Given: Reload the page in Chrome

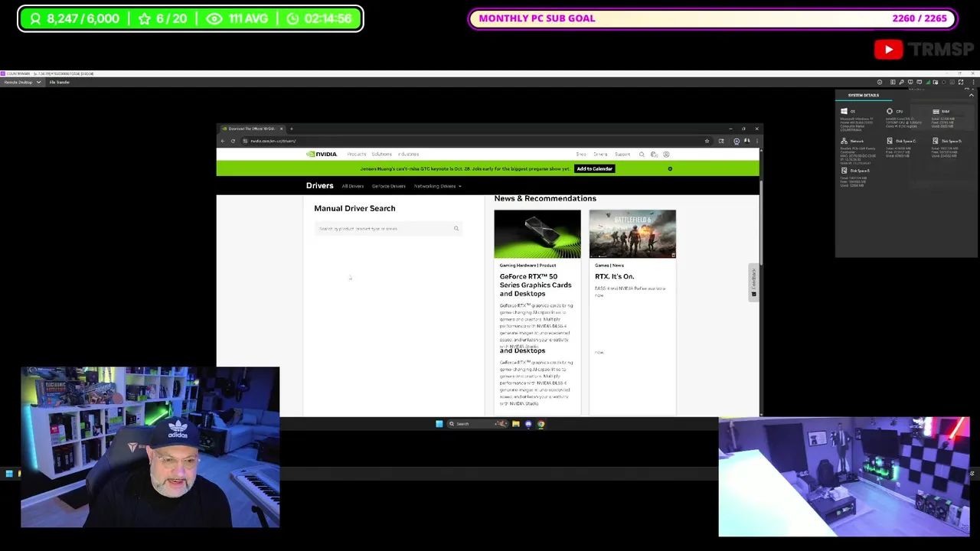Looking at the screenshot, I should pyautogui.click(x=233, y=141).
